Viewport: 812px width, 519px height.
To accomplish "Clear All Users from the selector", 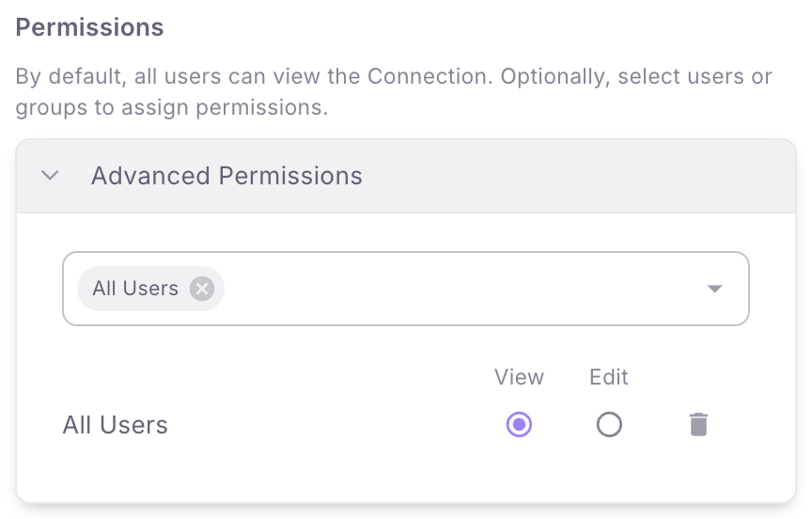I will [x=202, y=289].
